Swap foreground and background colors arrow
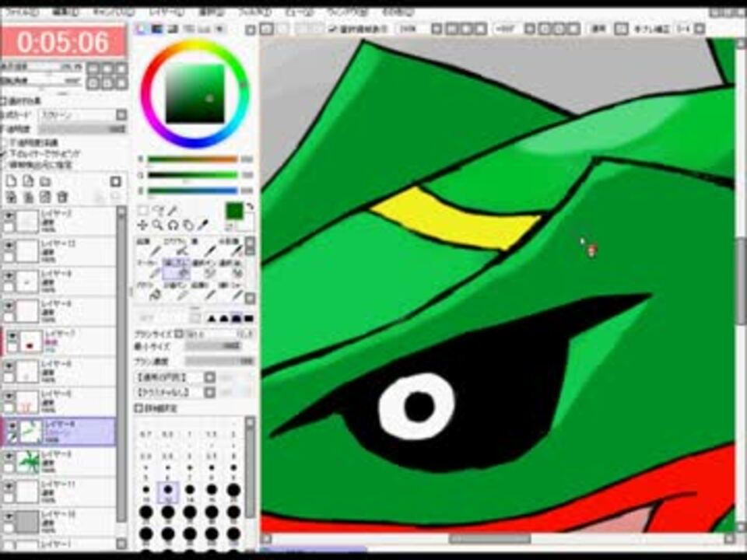The width and height of the screenshot is (747, 560). 250,207
